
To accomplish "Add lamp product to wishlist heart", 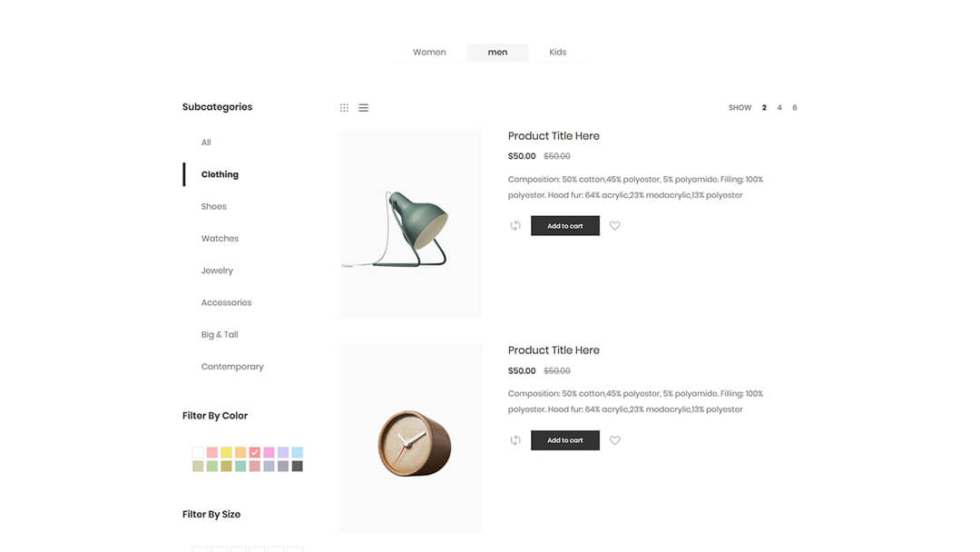I will [x=615, y=226].
